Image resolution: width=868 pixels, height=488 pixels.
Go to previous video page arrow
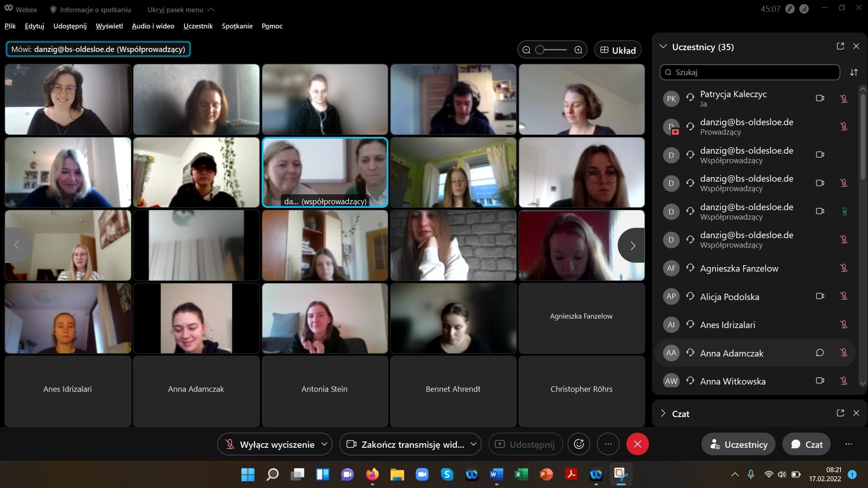(17, 245)
